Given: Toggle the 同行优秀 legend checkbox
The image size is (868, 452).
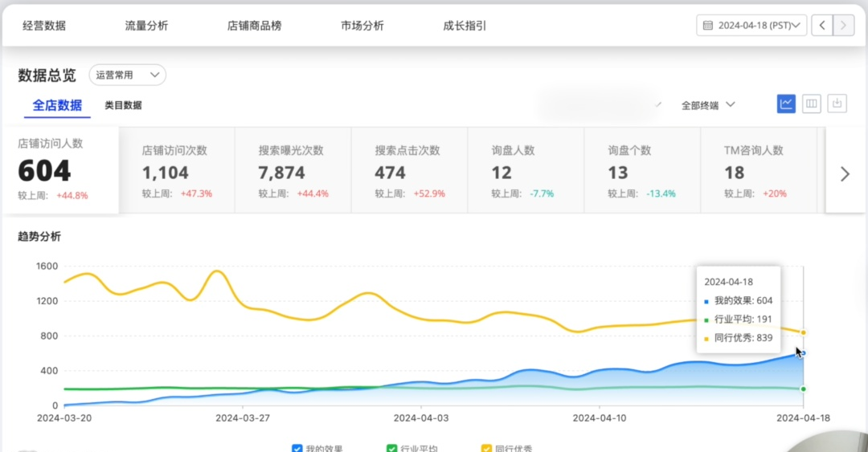Looking at the screenshot, I should (x=486, y=448).
